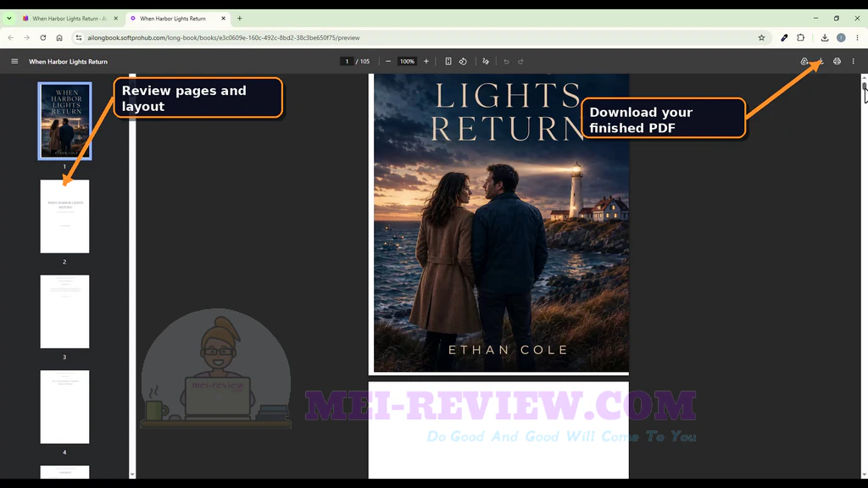Reload the current page
Image resolution: width=868 pixels, height=488 pixels.
(42, 37)
